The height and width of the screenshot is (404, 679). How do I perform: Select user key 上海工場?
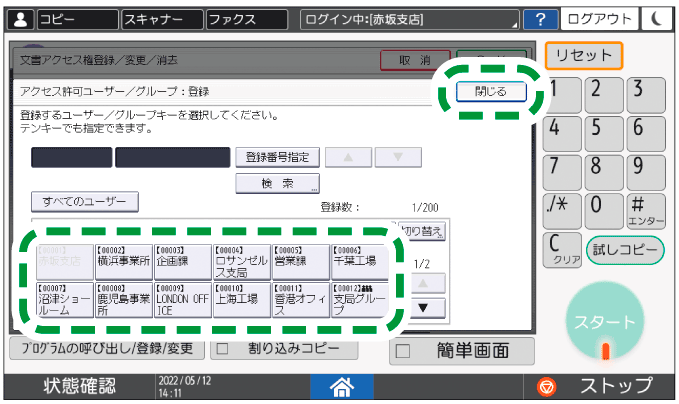click(242, 300)
